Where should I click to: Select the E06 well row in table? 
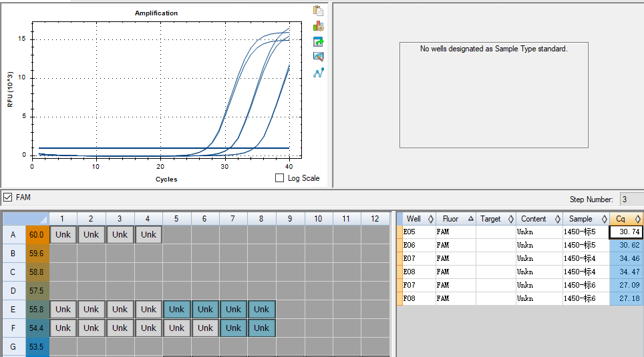[520, 245]
